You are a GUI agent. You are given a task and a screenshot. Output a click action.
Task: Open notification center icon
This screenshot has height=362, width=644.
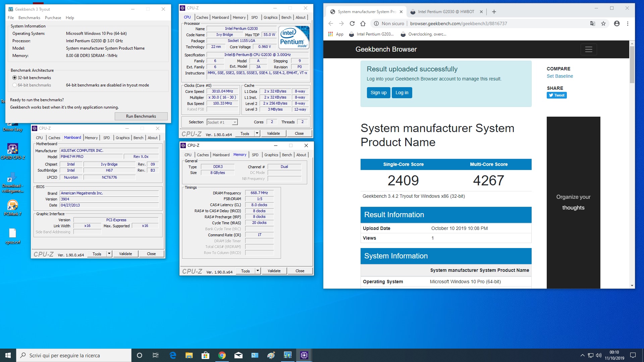pyautogui.click(x=633, y=355)
